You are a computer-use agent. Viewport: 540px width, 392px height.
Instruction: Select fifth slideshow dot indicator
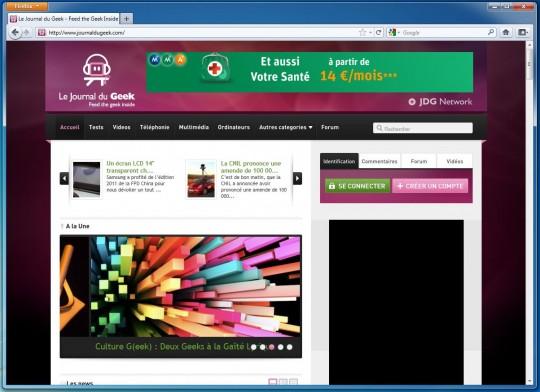289,347
